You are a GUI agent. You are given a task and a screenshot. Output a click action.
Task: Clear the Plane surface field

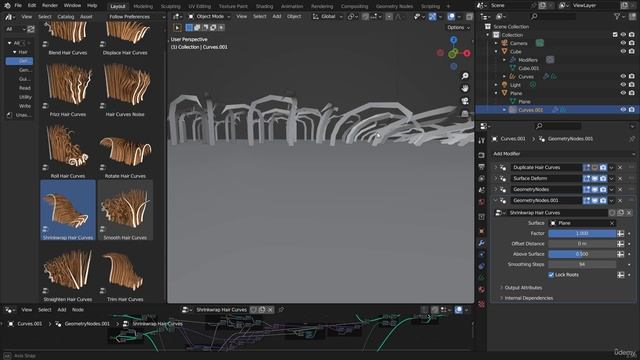[x=612, y=223]
